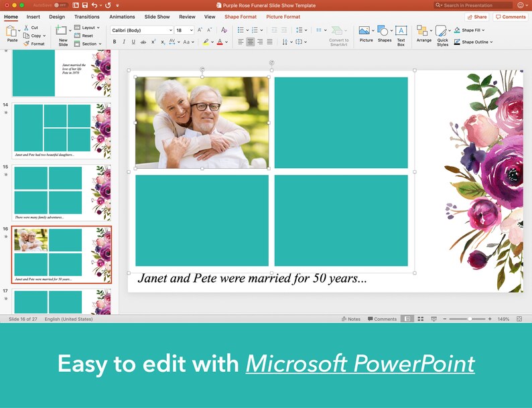The image size is (532, 408).
Task: Toggle Notes in the status bar
Action: 351,319
